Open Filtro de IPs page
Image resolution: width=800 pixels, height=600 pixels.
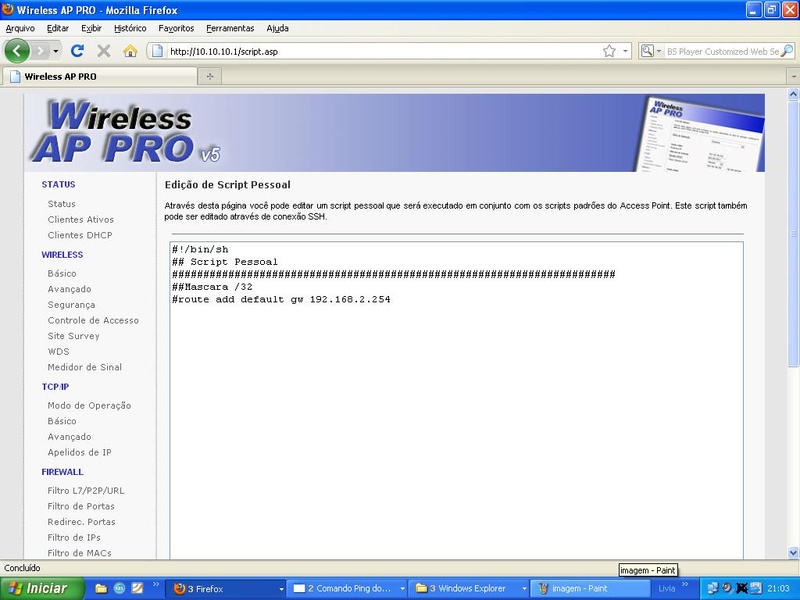pyautogui.click(x=74, y=538)
